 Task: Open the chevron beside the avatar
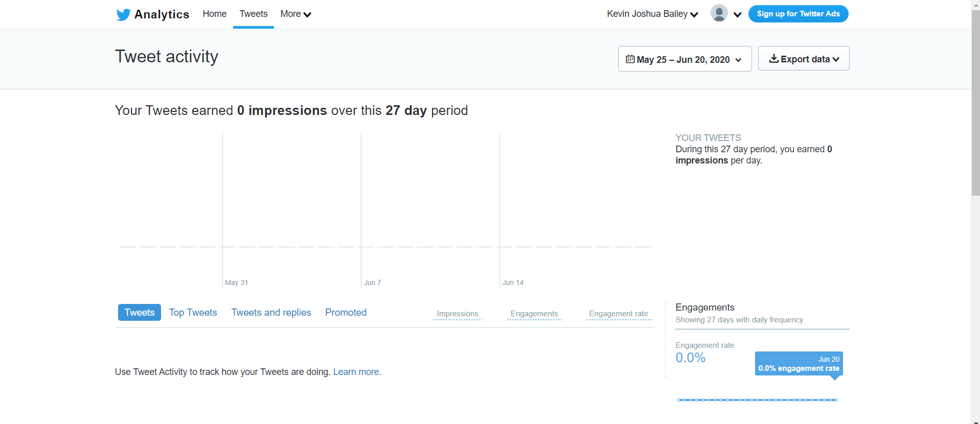pos(738,15)
